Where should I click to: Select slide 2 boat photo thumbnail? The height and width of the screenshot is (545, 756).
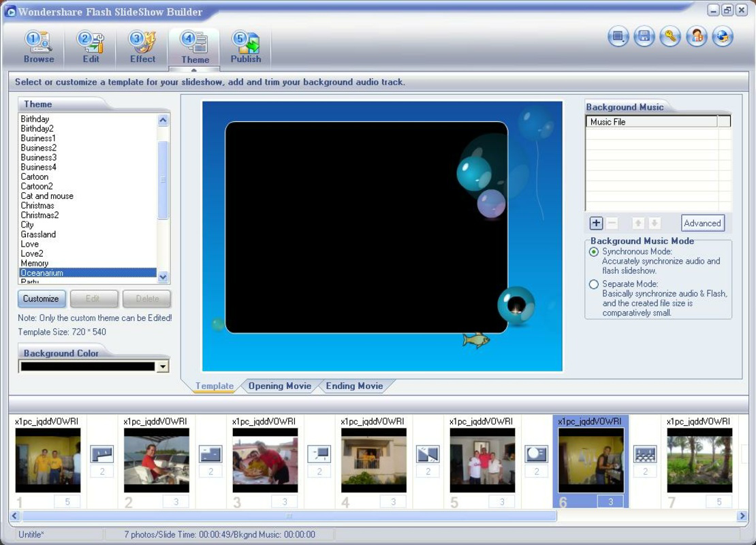[157, 460]
